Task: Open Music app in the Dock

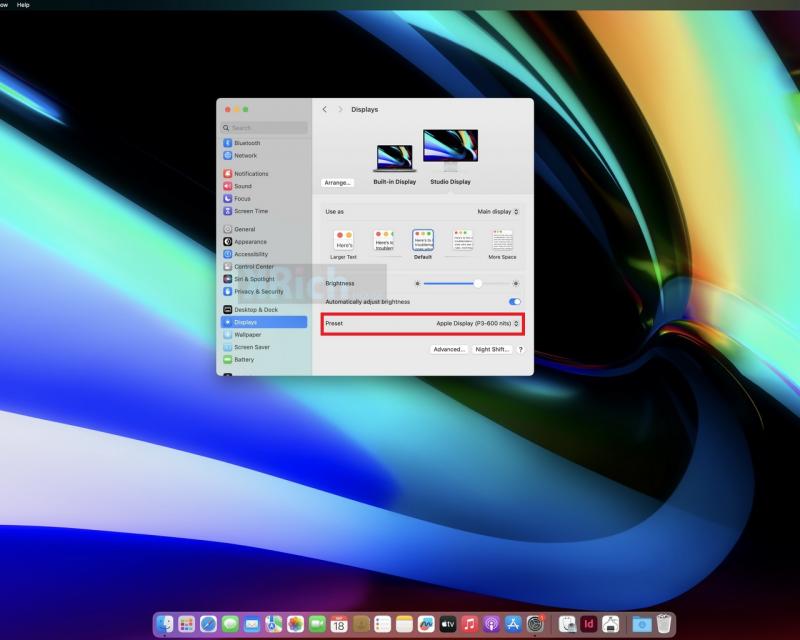Action: pos(470,624)
